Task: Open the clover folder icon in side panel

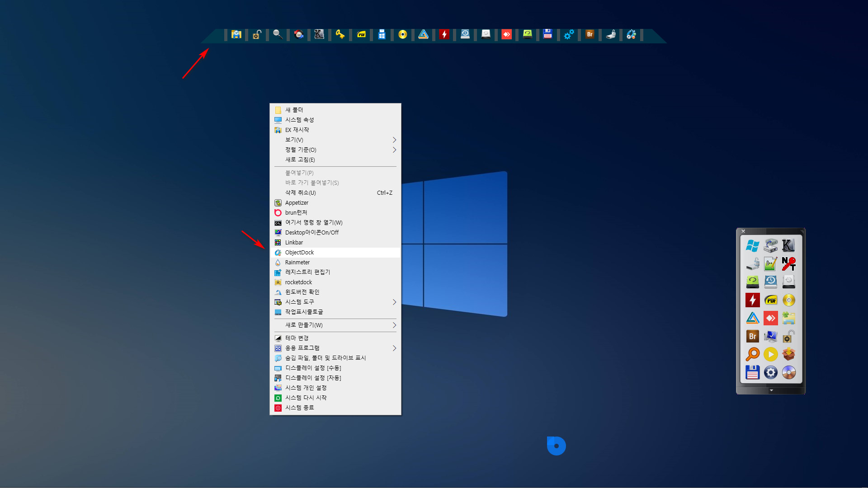Action: pos(789,318)
